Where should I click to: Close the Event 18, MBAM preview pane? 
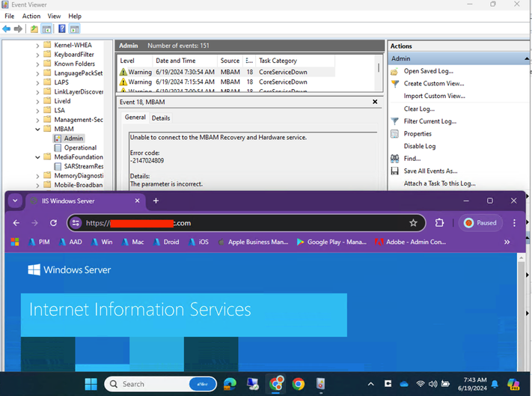tap(375, 102)
